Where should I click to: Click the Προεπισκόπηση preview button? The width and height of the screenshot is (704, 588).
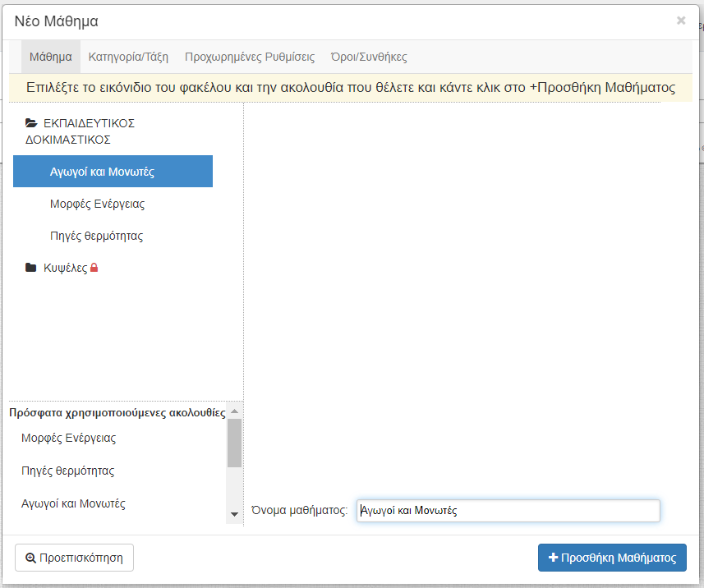pyautogui.click(x=75, y=558)
